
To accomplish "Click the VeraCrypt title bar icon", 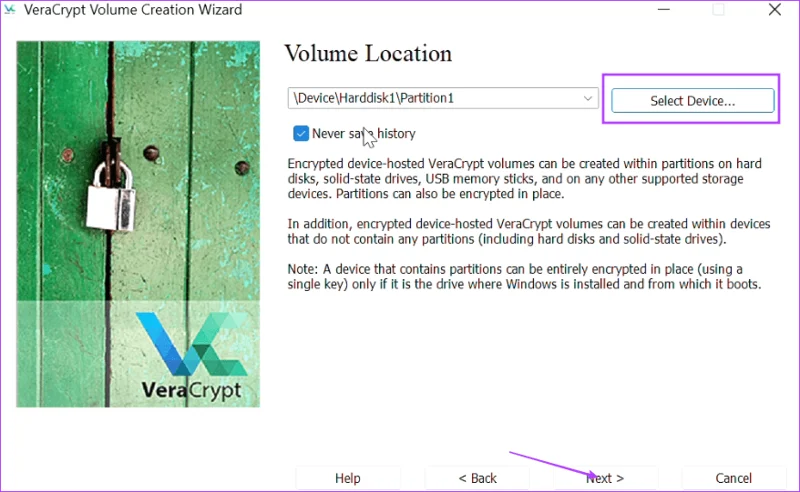I will [x=10, y=10].
